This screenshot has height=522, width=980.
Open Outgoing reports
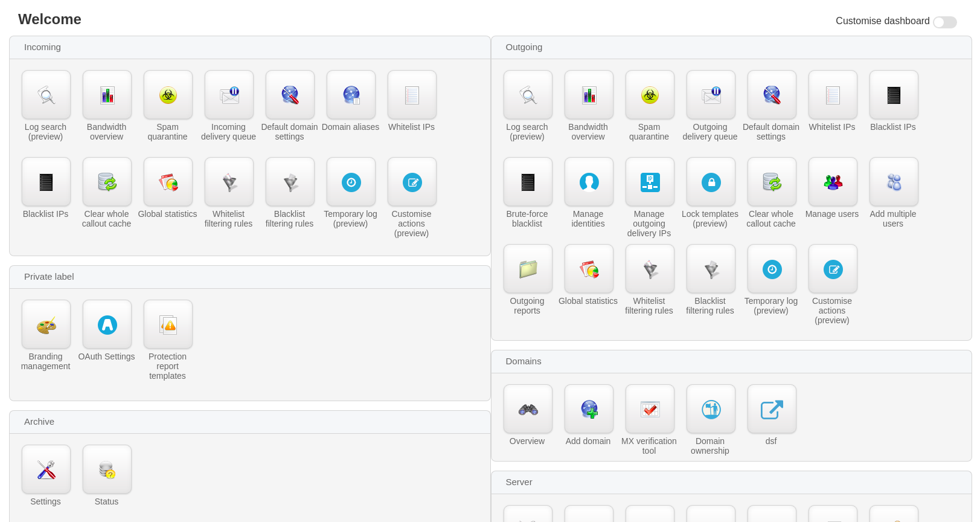coord(528,269)
